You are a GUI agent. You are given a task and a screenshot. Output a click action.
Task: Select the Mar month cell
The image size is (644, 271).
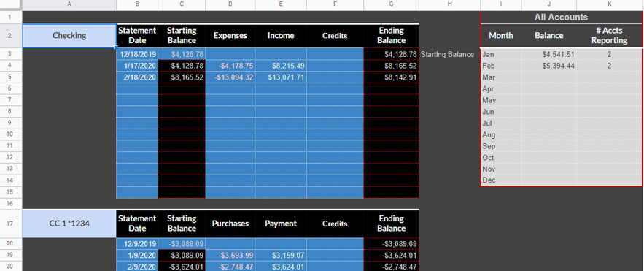click(501, 77)
